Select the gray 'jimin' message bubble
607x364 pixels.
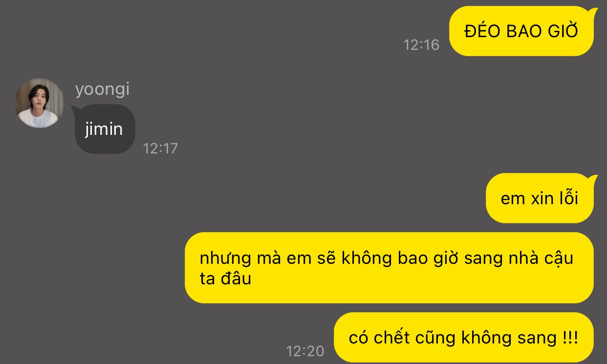pyautogui.click(x=105, y=129)
